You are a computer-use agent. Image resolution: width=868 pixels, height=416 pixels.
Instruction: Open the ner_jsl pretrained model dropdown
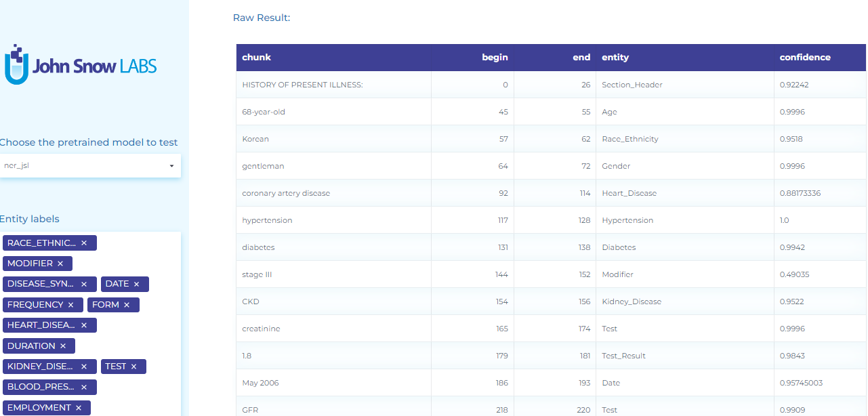click(x=89, y=166)
